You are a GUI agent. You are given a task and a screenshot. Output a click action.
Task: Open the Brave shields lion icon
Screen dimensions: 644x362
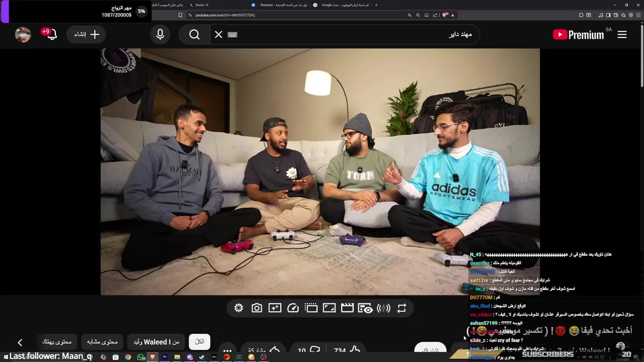pos(445,15)
